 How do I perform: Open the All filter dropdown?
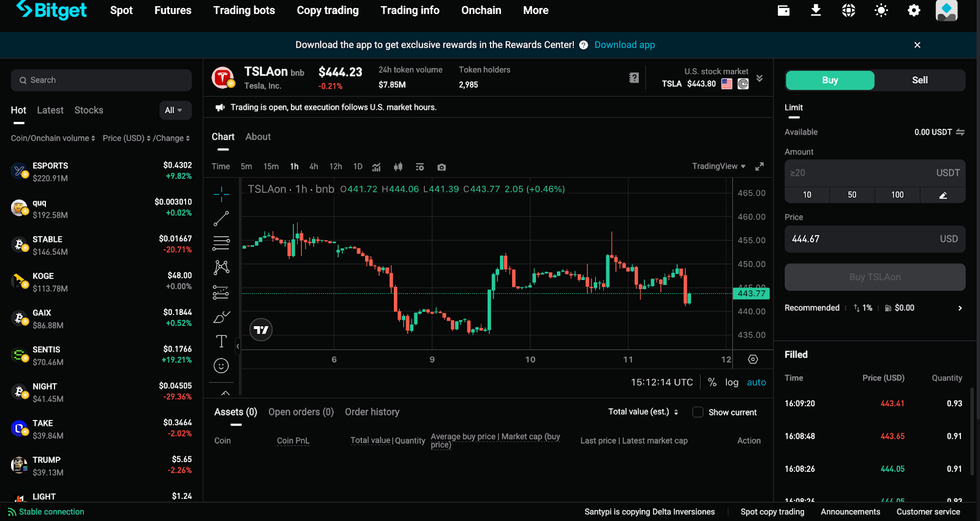pos(175,110)
